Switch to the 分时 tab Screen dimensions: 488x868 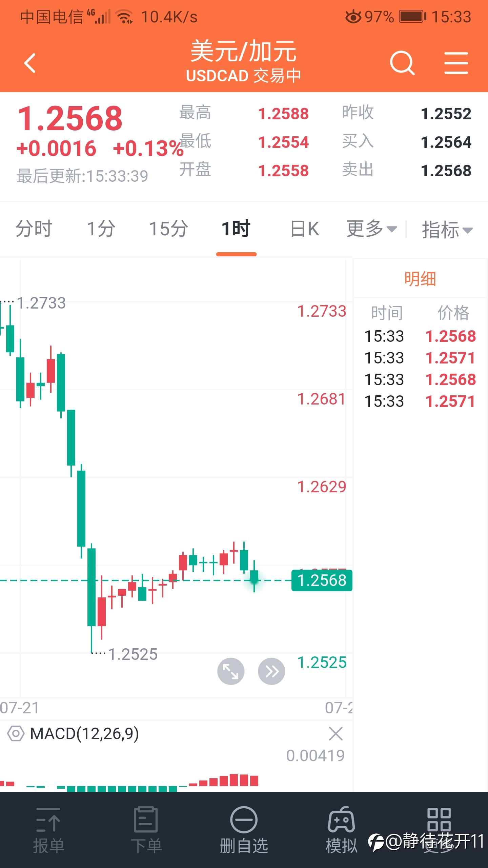tap(34, 228)
